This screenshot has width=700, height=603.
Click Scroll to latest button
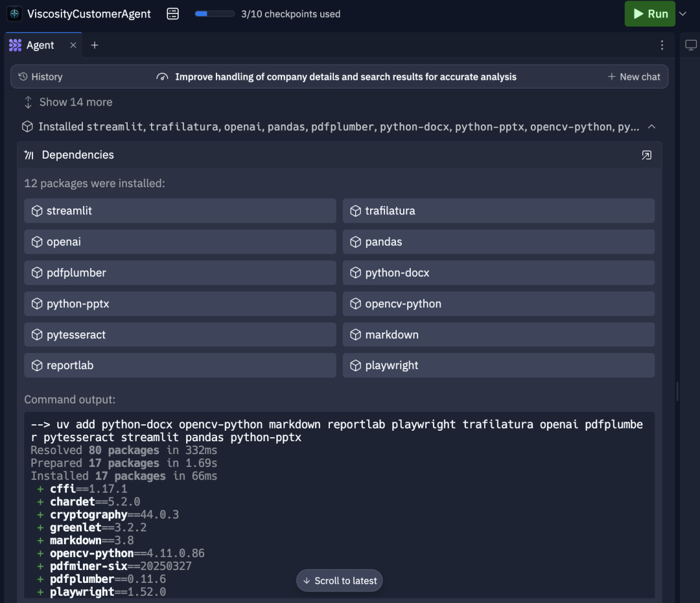tap(339, 581)
